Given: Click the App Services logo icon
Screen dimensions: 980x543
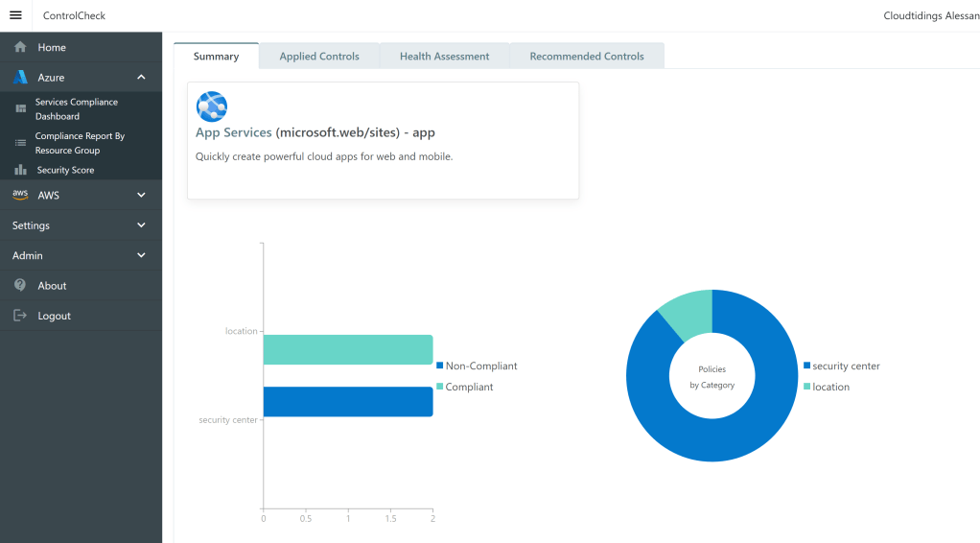Looking at the screenshot, I should [x=211, y=106].
